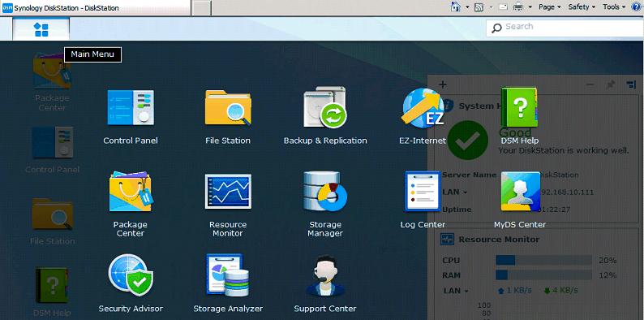Click the CPU 20% value

pyautogui.click(x=608, y=261)
